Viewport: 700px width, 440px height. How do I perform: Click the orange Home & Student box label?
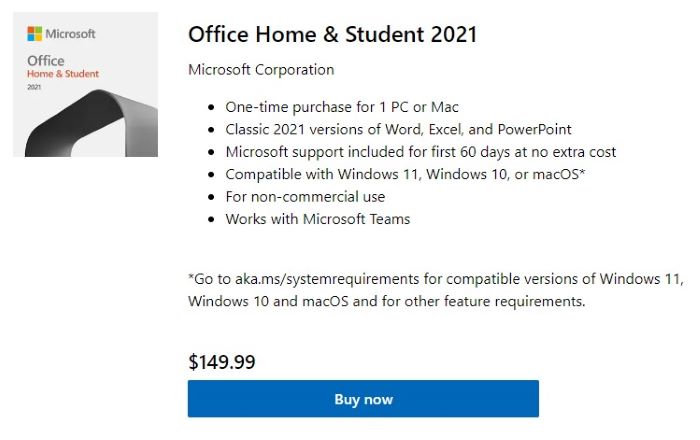[x=61, y=74]
